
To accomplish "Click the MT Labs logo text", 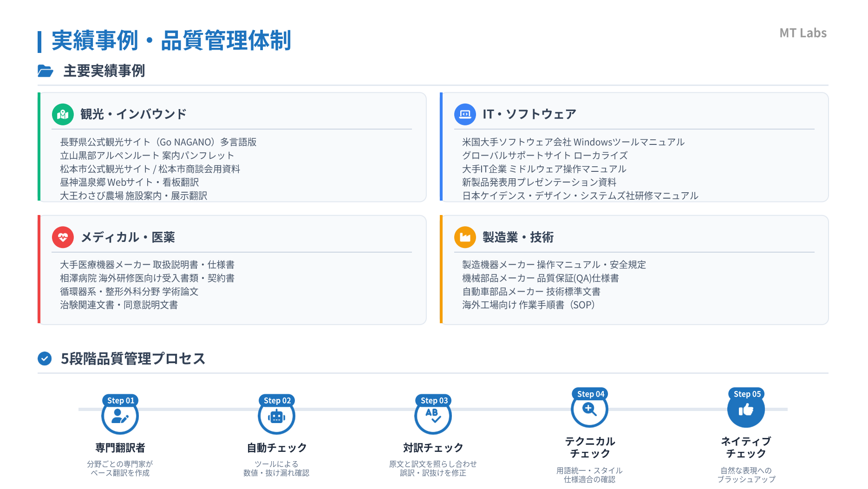I will [x=803, y=33].
